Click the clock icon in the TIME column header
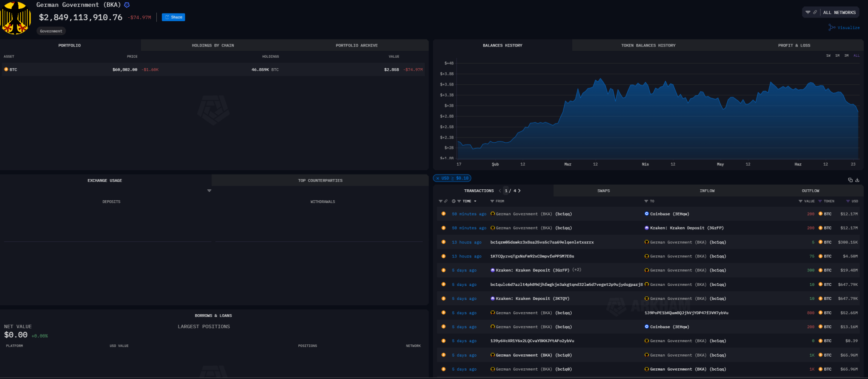 tap(453, 201)
